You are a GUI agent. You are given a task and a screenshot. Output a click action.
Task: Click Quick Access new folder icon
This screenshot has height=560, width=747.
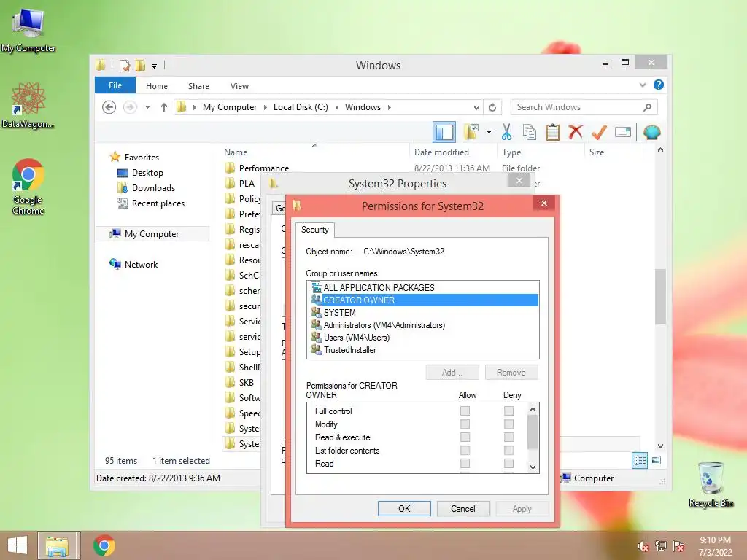(x=140, y=65)
